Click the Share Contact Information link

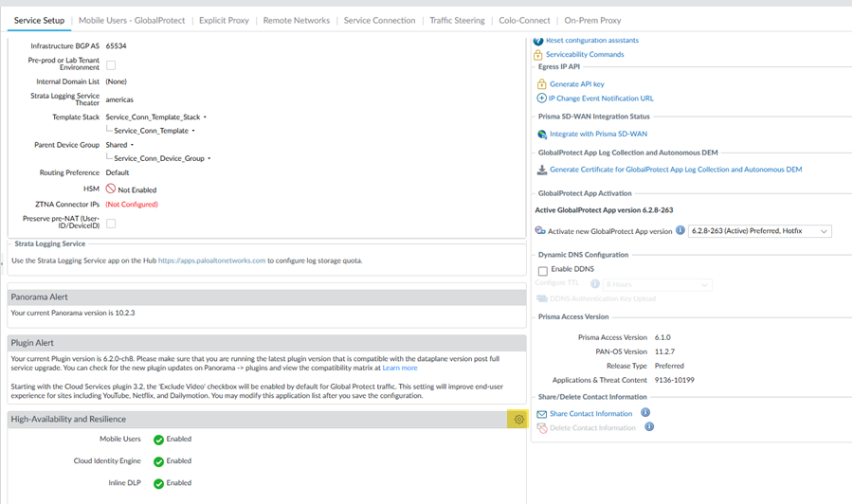point(590,414)
